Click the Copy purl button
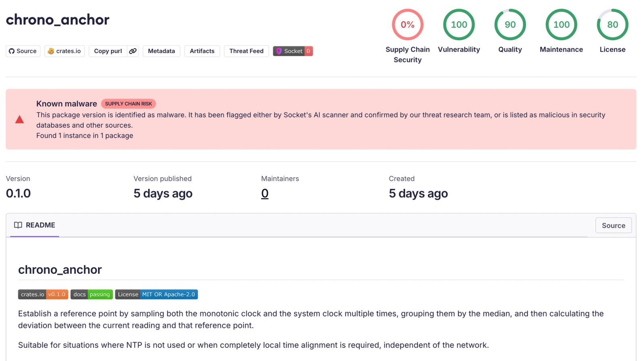 pos(108,51)
